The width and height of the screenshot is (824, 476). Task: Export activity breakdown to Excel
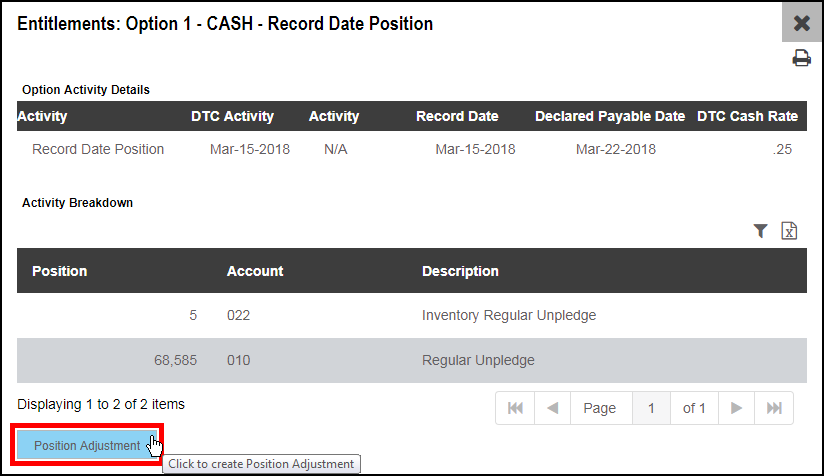click(x=789, y=231)
